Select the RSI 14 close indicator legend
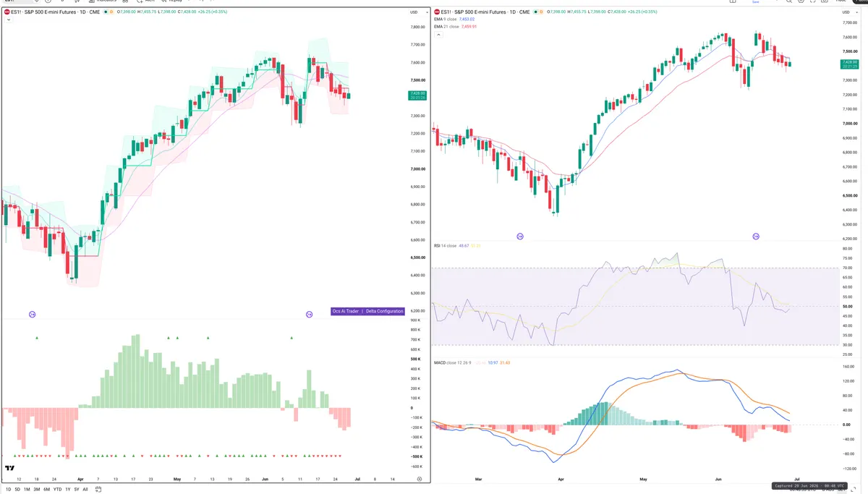The height and width of the screenshot is (494, 868). point(446,246)
